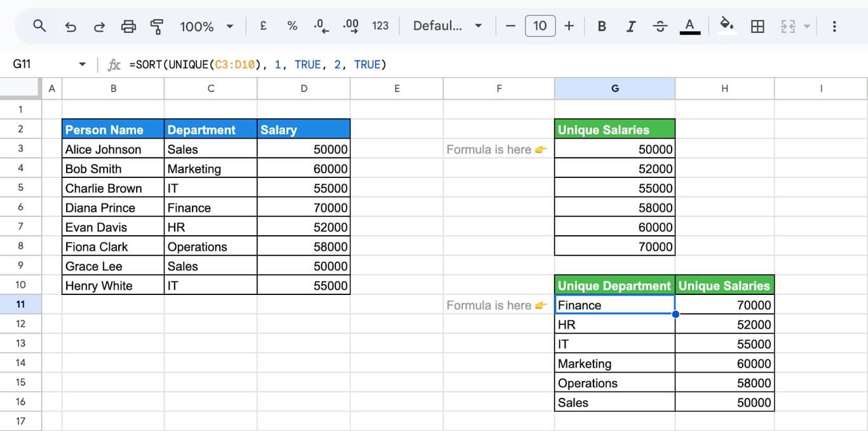This screenshot has width=868, height=431.
Task: Toggle strikethrough formatting
Action: click(660, 26)
